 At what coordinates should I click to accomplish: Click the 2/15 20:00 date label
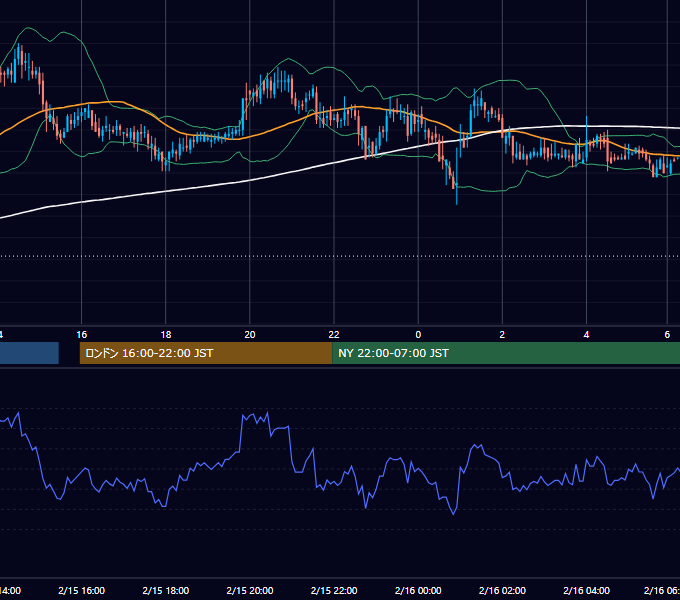click(250, 590)
